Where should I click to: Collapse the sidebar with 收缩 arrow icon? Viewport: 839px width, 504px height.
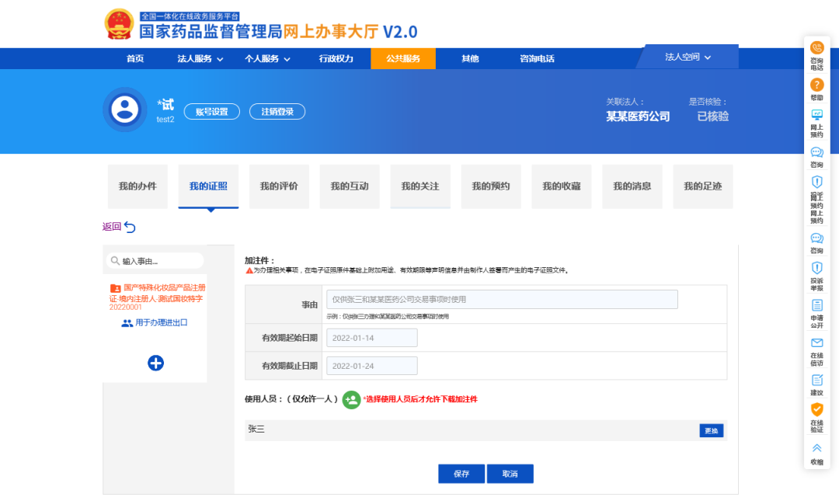(x=816, y=448)
